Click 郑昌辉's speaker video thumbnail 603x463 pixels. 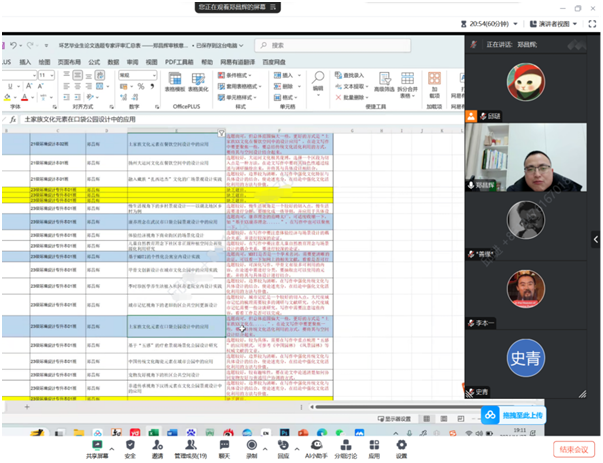(x=526, y=157)
